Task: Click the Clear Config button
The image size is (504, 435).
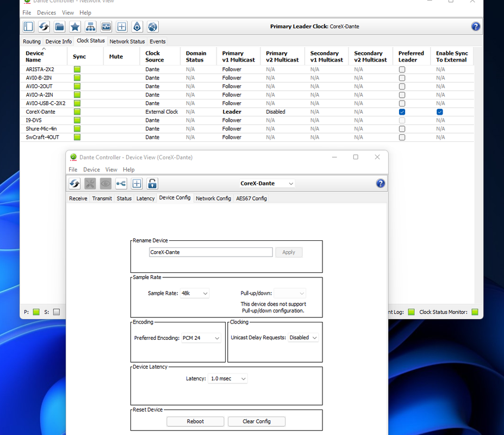Action: (257, 421)
